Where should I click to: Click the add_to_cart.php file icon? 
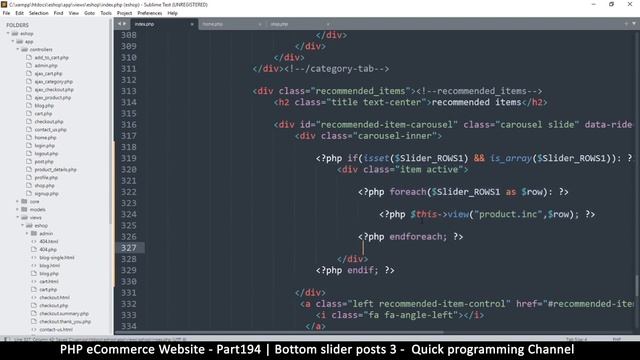(x=29, y=58)
